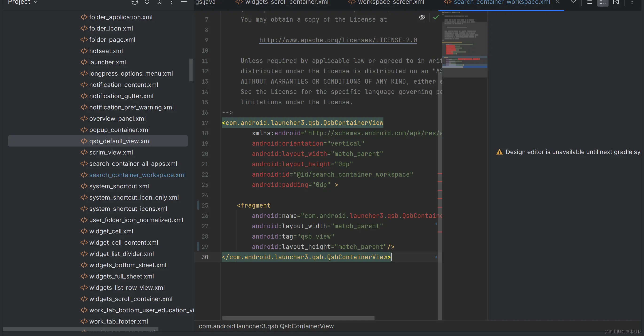
Task: Click editor horizontal scrollbar thumb
Action: [298, 318]
